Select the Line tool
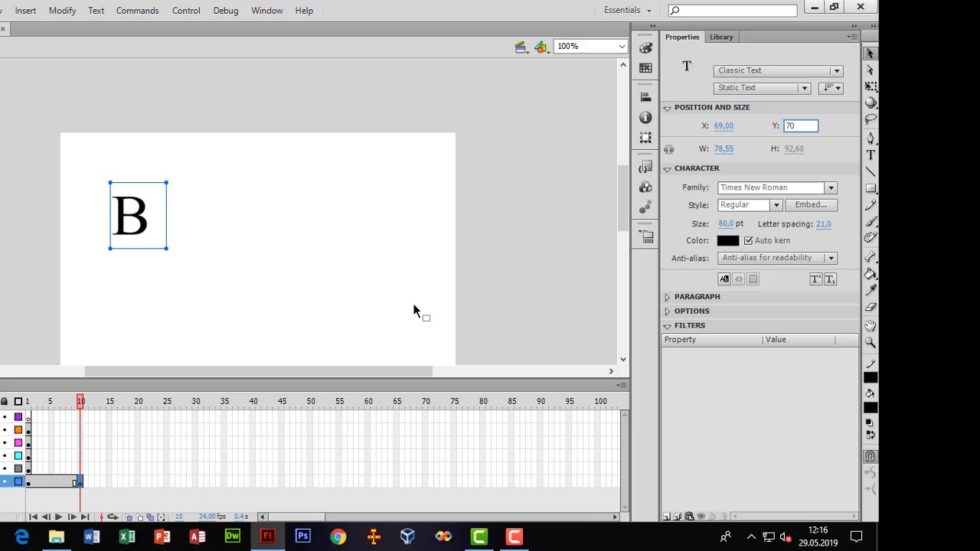The height and width of the screenshot is (551, 980). (x=871, y=171)
